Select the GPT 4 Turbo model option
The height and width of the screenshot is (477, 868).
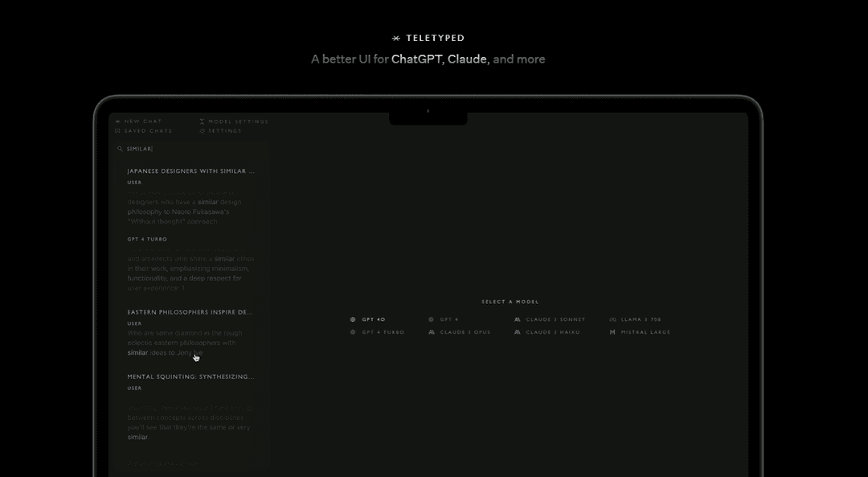coord(378,332)
